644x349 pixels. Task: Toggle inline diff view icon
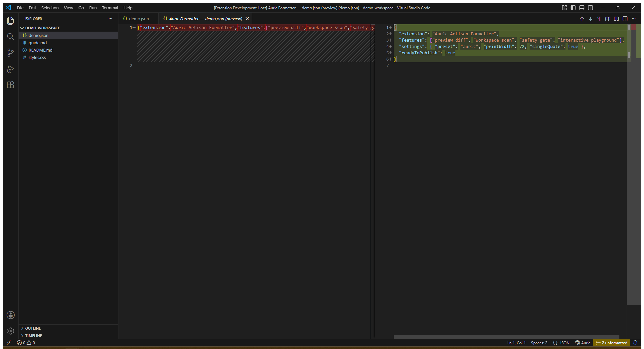[616, 19]
